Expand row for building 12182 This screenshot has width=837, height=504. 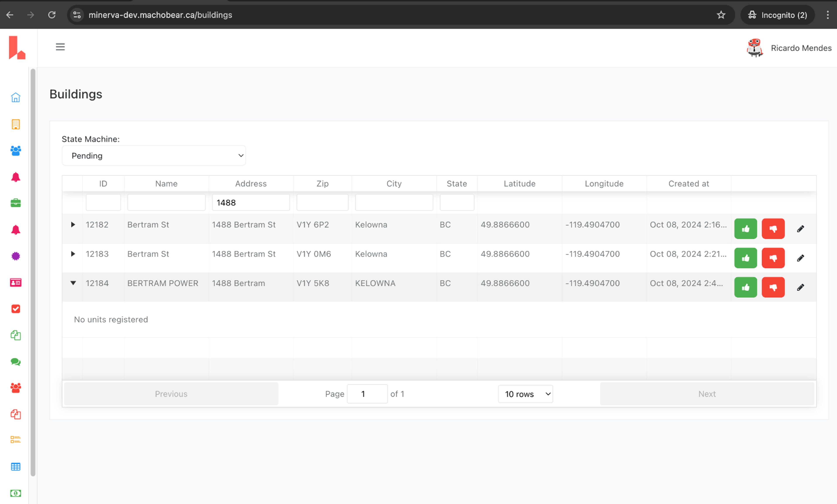[x=73, y=225]
